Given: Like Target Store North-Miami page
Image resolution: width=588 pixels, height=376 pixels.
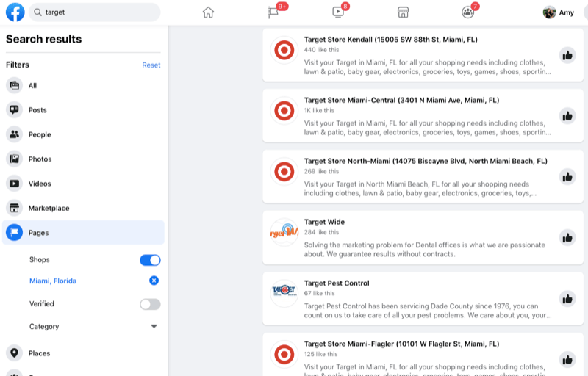Looking at the screenshot, I should (567, 177).
